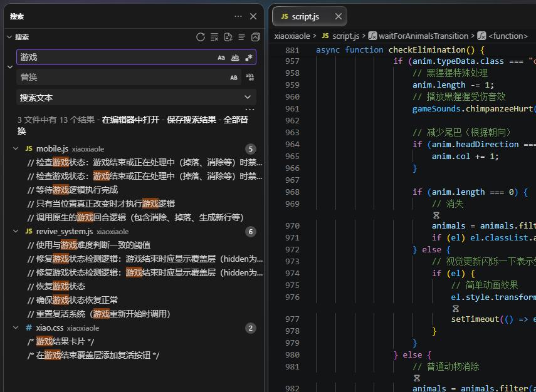The image size is (536, 392).
Task: Select the revive_system.js file row
Action: (134, 232)
